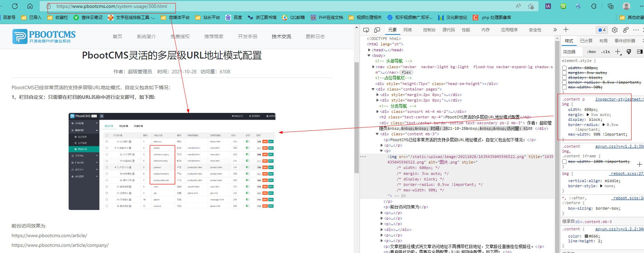Switch to the 网络 DevTools tab
644x253 pixels.
(408, 30)
